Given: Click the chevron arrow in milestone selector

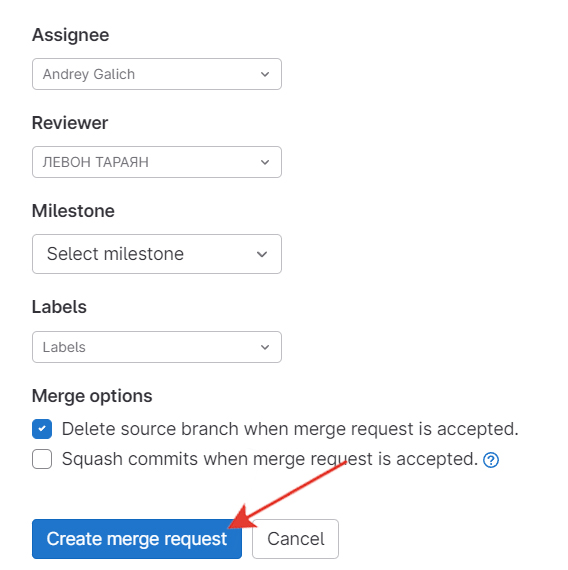Looking at the screenshot, I should tap(262, 254).
